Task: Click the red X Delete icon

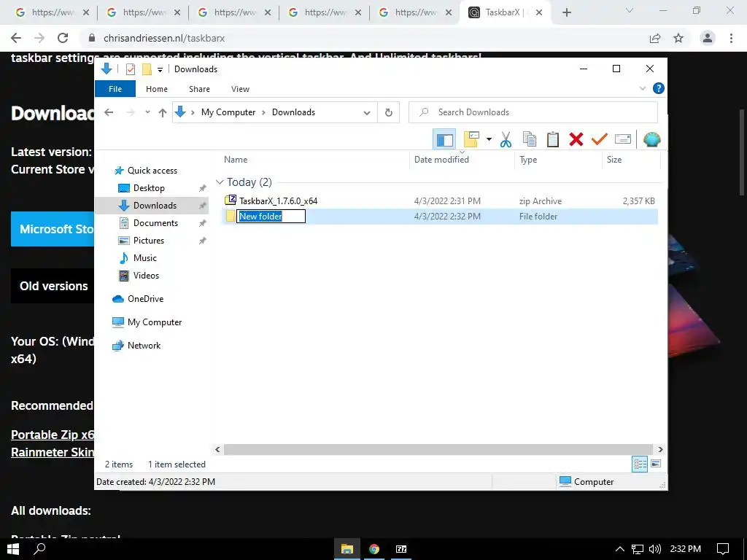Action: point(576,139)
